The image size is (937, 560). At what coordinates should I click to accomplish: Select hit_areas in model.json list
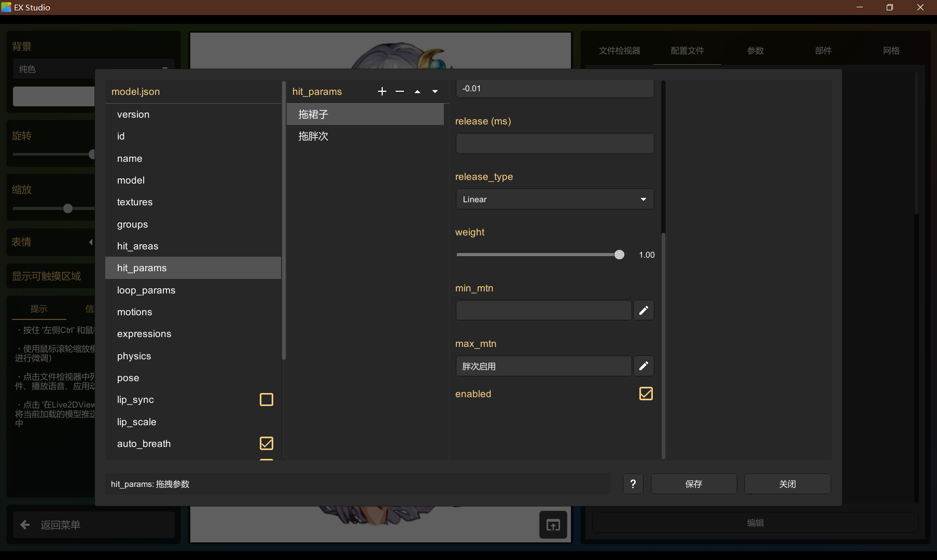click(193, 246)
